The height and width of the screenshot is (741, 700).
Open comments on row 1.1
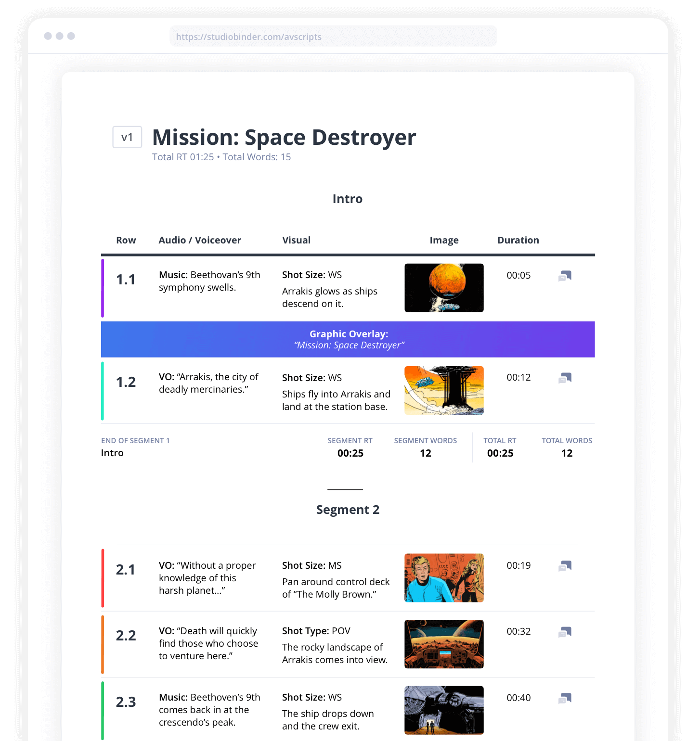pos(565,276)
